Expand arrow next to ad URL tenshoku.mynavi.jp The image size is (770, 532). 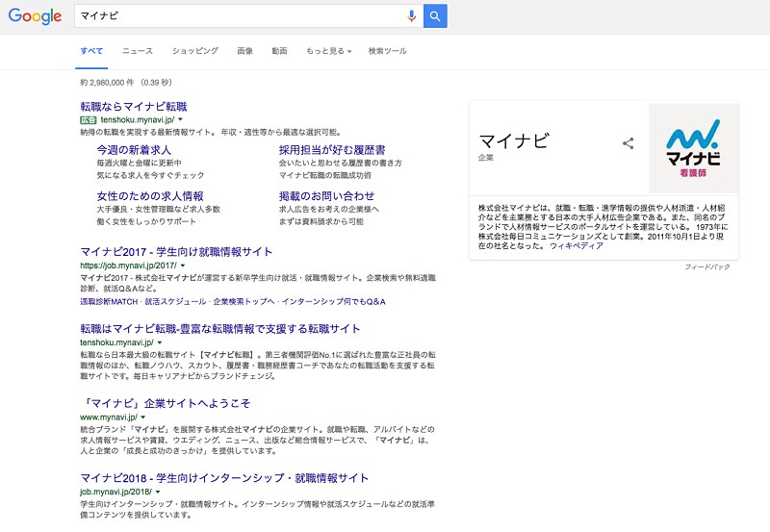[x=180, y=119]
